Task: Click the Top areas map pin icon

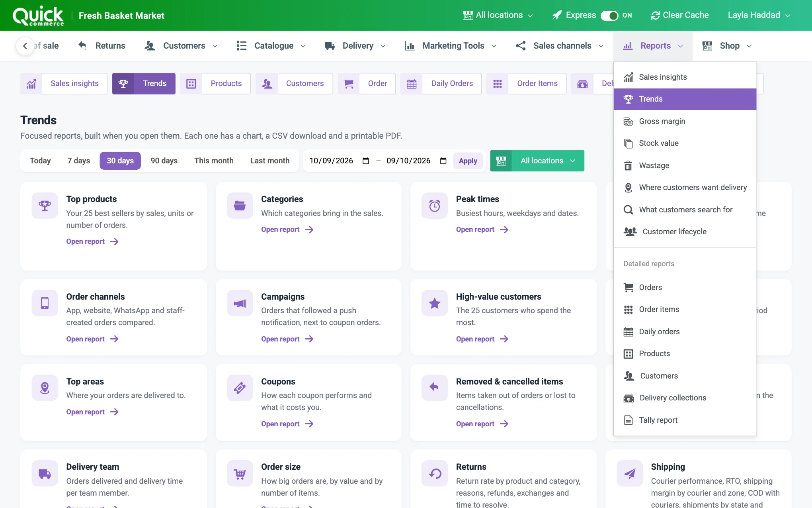Action: click(x=45, y=388)
